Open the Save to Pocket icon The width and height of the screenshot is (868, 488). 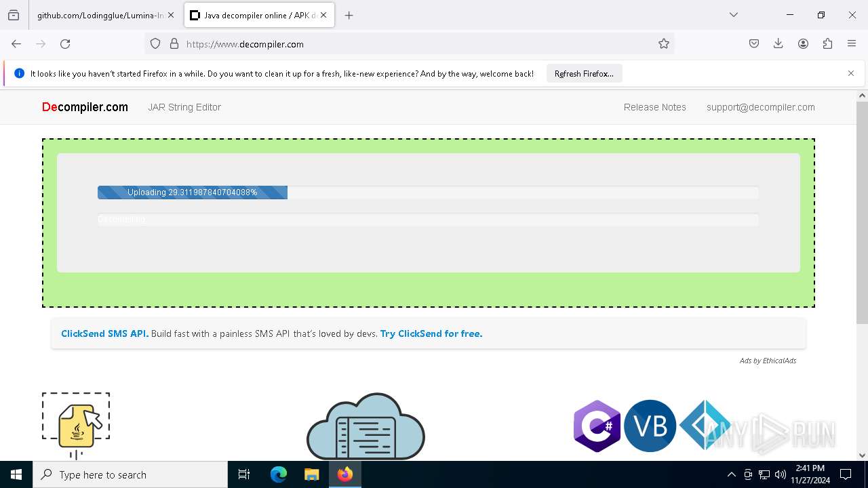[x=754, y=43]
